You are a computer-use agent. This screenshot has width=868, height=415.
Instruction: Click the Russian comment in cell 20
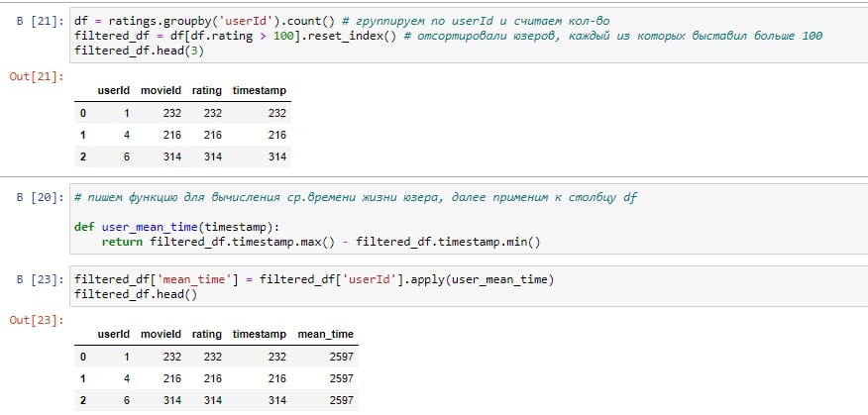(356, 197)
